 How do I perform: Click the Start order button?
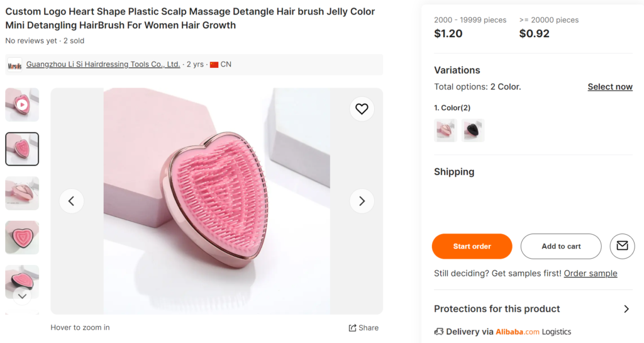[x=472, y=246]
